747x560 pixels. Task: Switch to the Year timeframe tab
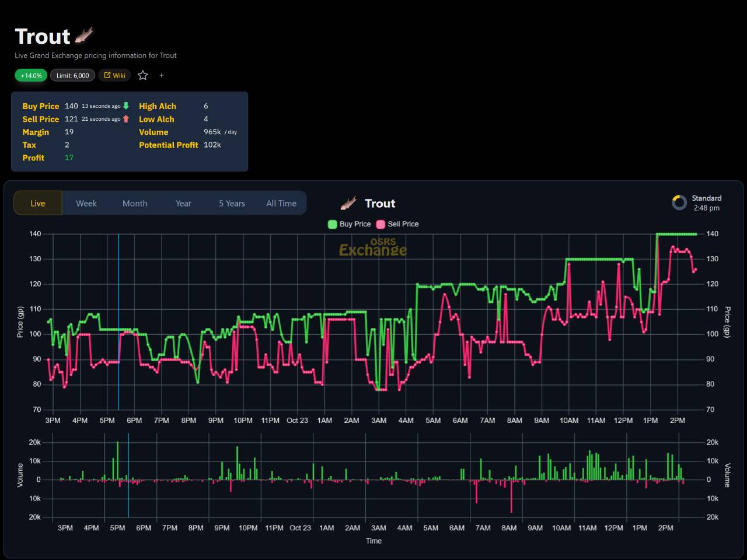(183, 203)
